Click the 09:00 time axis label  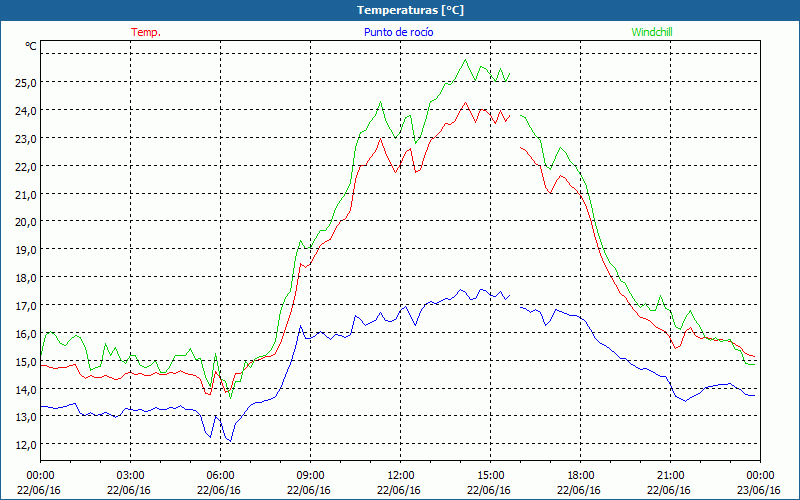[x=309, y=476]
